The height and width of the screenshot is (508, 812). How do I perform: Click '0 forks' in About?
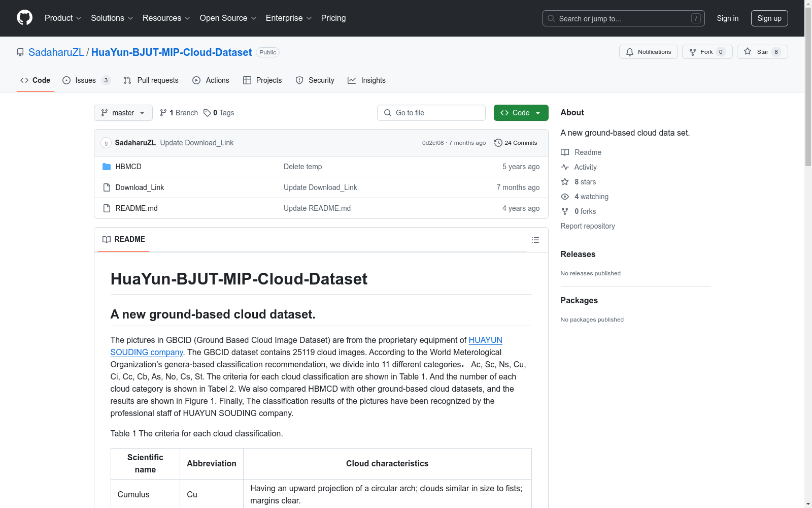pos(585,211)
